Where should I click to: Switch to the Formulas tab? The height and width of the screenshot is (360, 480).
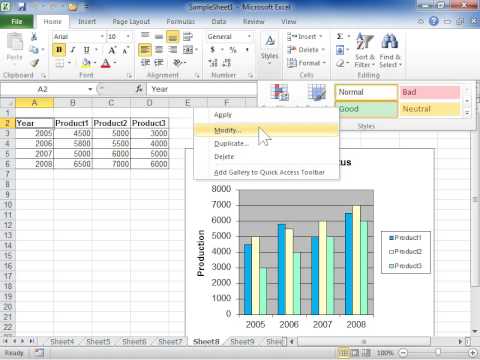[180, 22]
